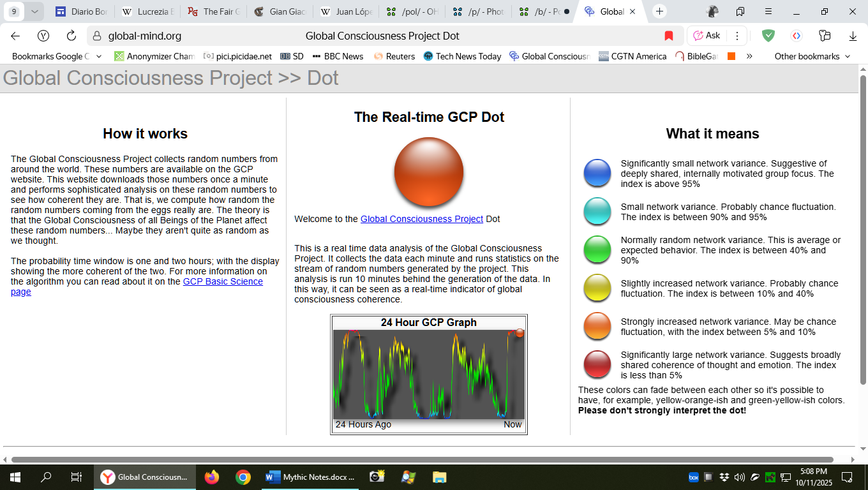Click the yellow dot in the legend
This screenshot has width=868, height=490.
pos(597,288)
